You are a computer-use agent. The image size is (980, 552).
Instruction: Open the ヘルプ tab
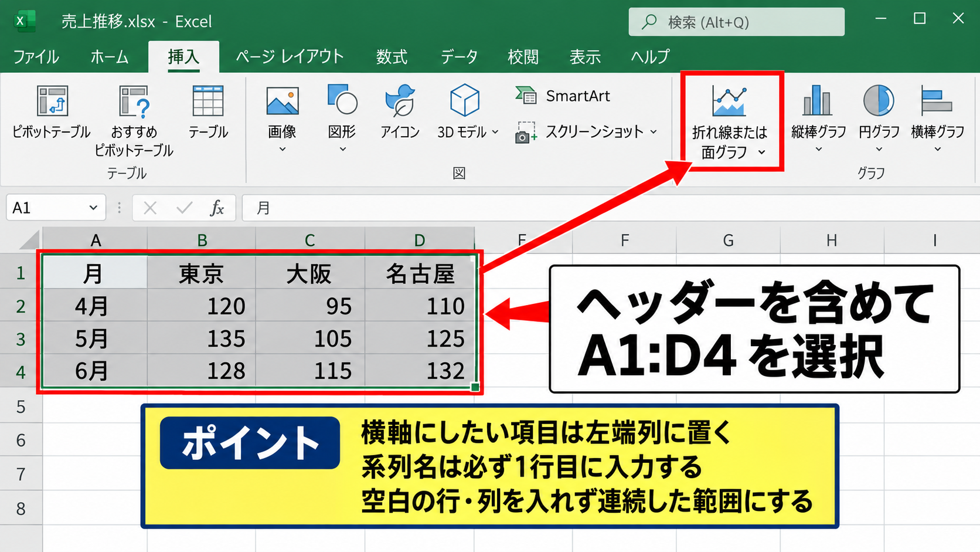[650, 57]
